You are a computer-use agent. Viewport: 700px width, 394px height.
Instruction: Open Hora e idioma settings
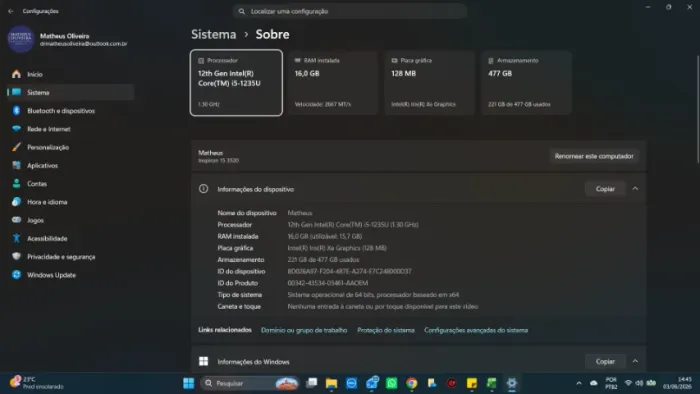[x=71, y=202]
